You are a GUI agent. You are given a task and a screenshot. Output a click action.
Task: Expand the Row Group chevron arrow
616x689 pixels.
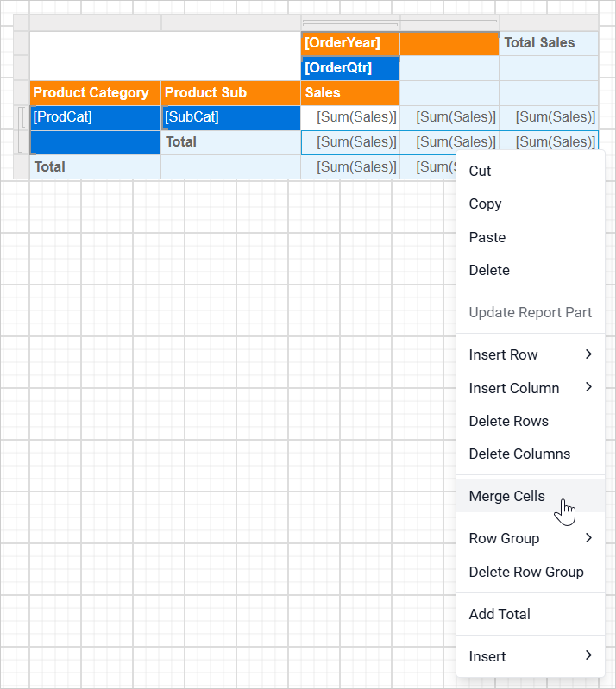(588, 538)
